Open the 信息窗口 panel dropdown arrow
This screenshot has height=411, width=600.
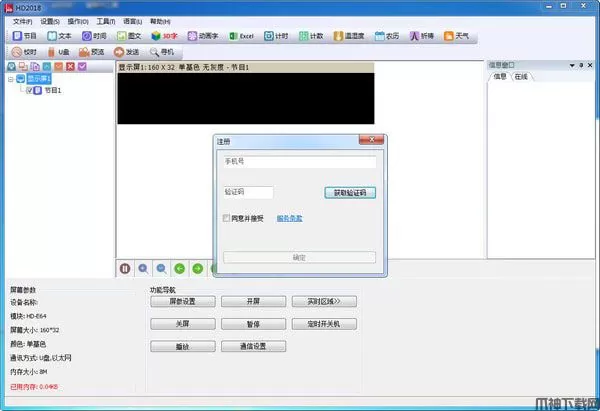(x=572, y=65)
